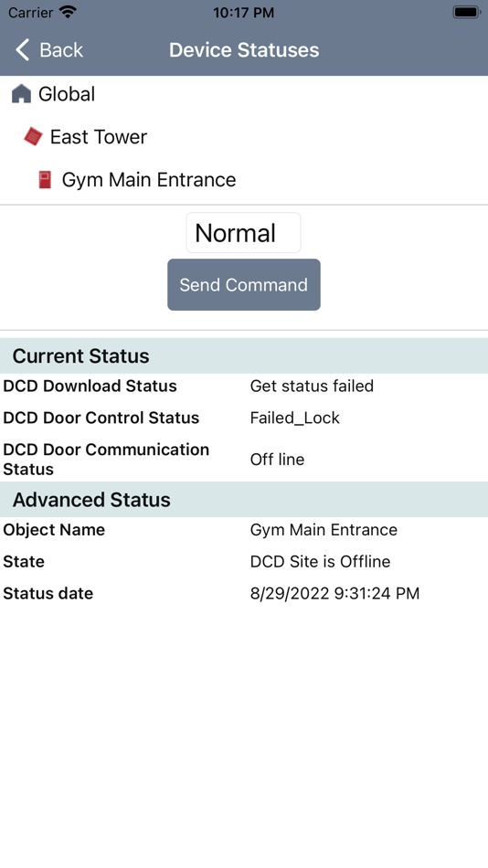Tap the East Tower red site icon

point(33,136)
